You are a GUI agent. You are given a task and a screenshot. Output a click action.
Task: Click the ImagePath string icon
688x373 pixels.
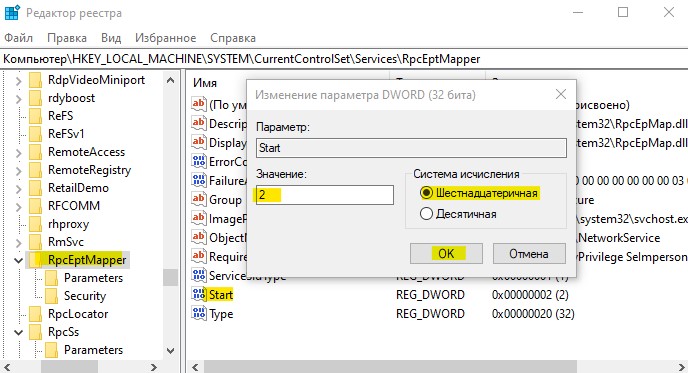point(199,218)
